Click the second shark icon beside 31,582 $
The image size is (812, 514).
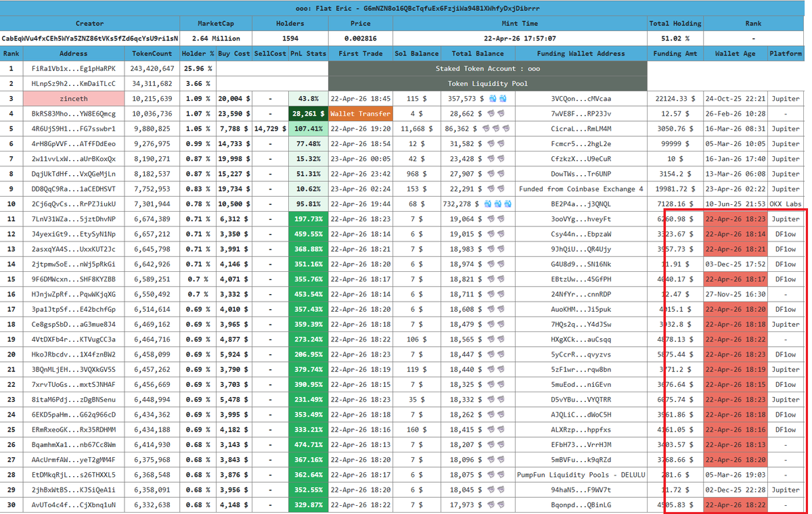(501, 144)
